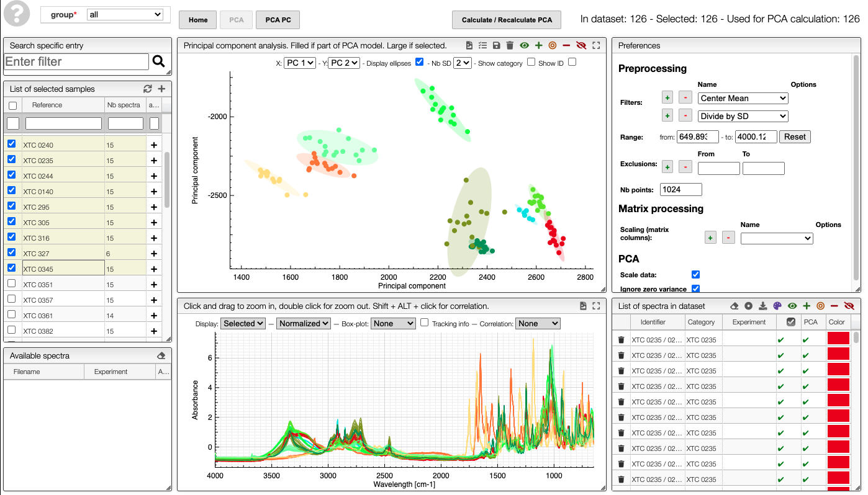Open the group dropdown showing all
The height and width of the screenshot is (495, 868).
click(x=125, y=14)
